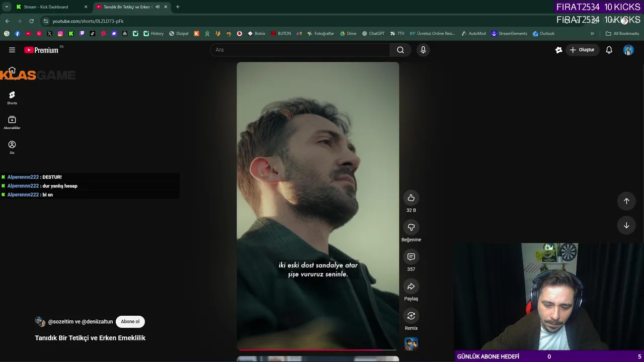Expand hidden bookmarks chevron
Image resolution: width=644 pixels, height=362 pixels.
pos(592,34)
